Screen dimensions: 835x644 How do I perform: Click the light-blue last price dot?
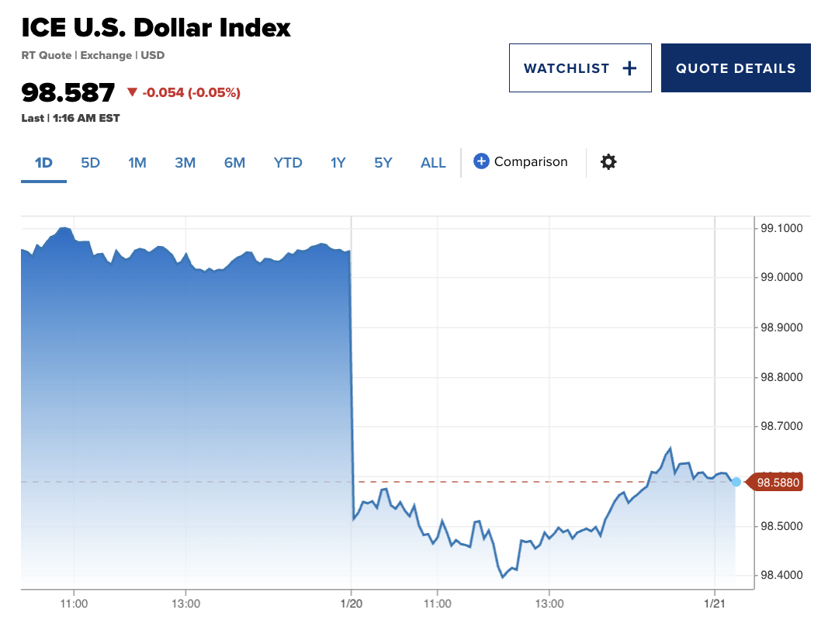pos(736,482)
